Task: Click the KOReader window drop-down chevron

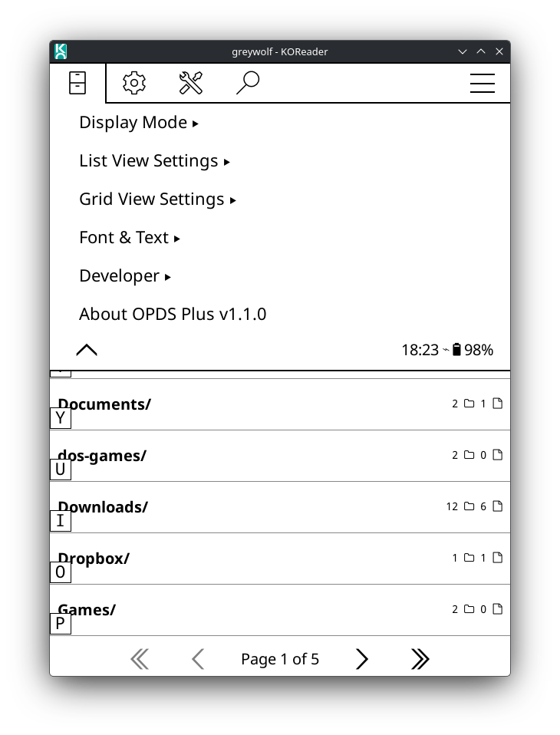Action: point(462,51)
